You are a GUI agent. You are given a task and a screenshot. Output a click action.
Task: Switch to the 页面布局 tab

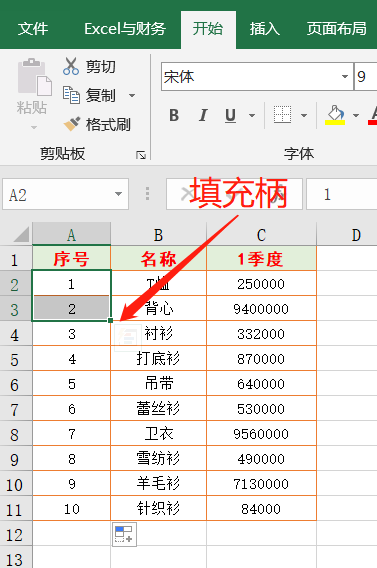click(336, 29)
